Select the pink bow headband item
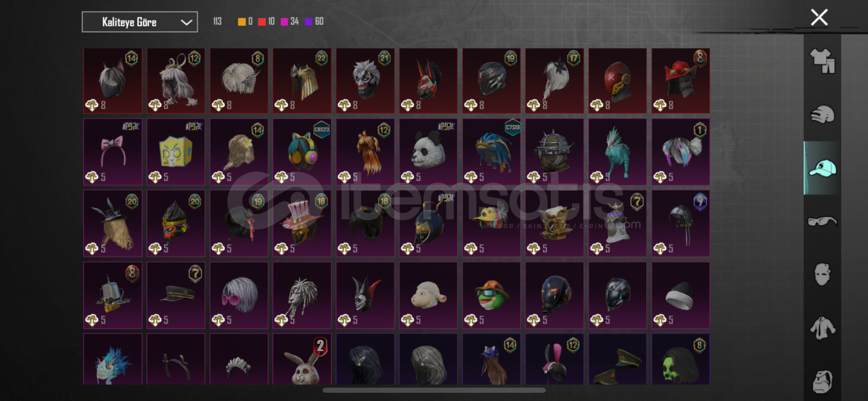This screenshot has height=401, width=868. [x=113, y=152]
